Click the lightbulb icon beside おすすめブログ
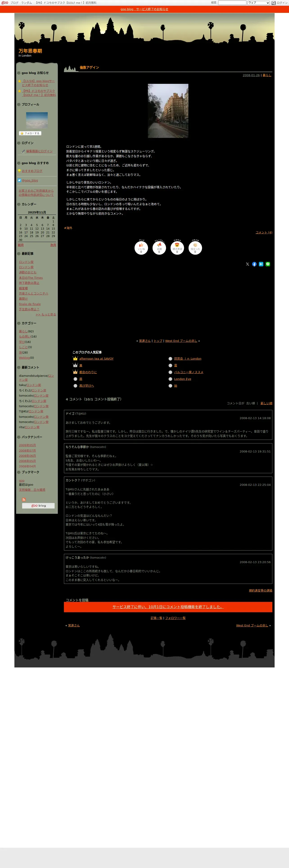Screen dimensions: 289x868 tap(19, 171)
